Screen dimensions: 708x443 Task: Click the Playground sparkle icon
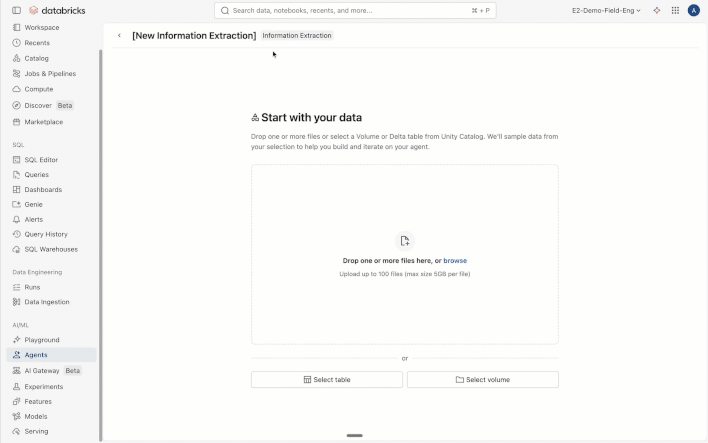click(17, 340)
